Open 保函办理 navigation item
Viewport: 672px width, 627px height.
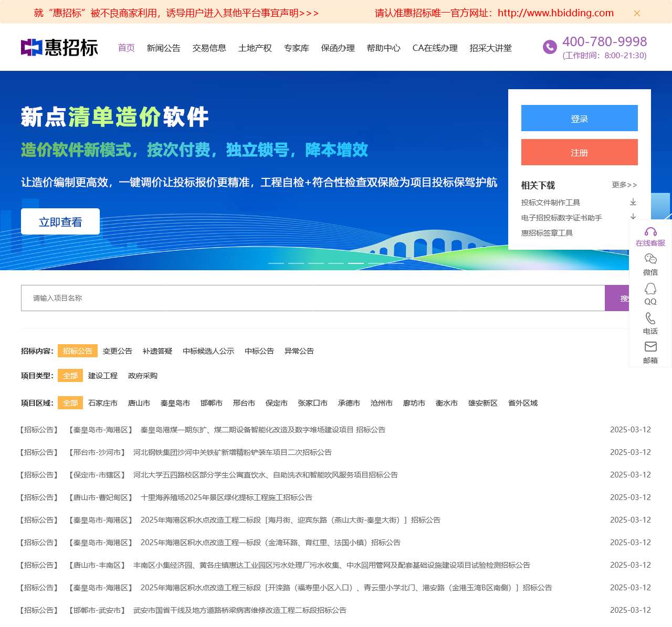338,48
